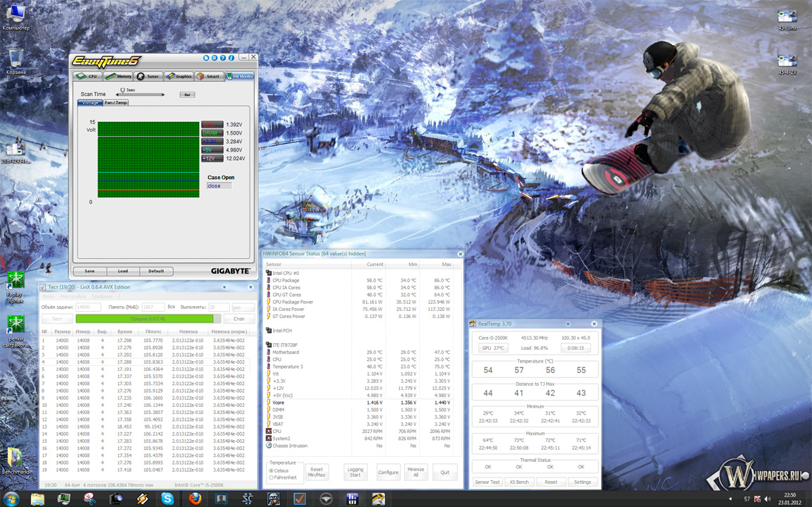Click the volume speaker tray icon

point(768,499)
